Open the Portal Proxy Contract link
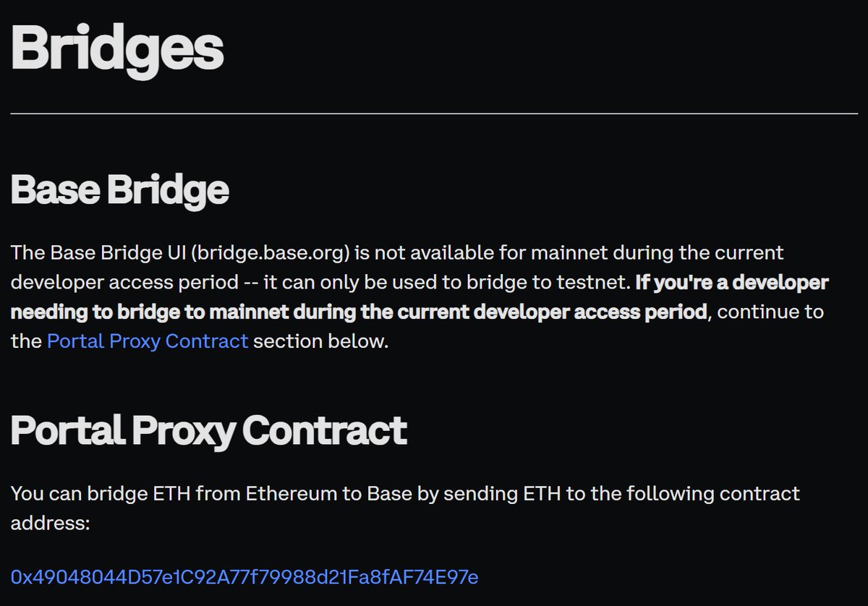The width and height of the screenshot is (868, 606). click(148, 341)
